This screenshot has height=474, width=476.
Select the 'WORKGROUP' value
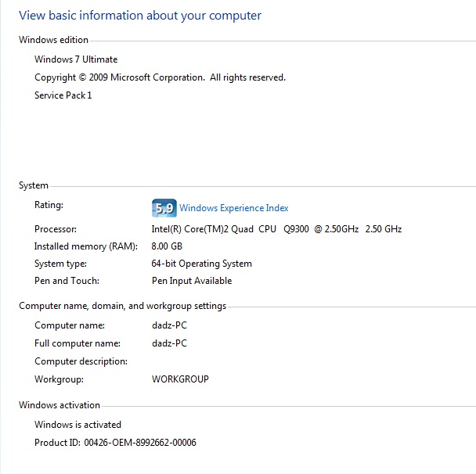180,379
